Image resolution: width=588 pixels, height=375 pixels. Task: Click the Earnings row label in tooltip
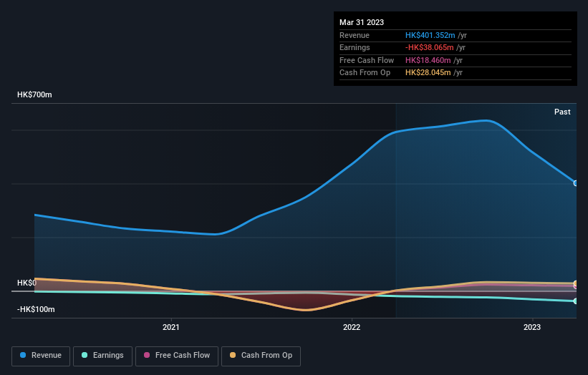coord(355,47)
